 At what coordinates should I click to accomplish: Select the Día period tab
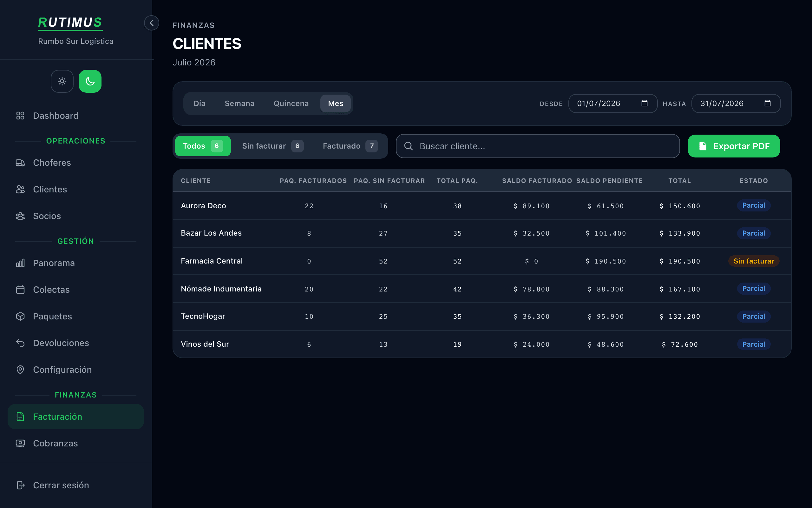point(199,104)
